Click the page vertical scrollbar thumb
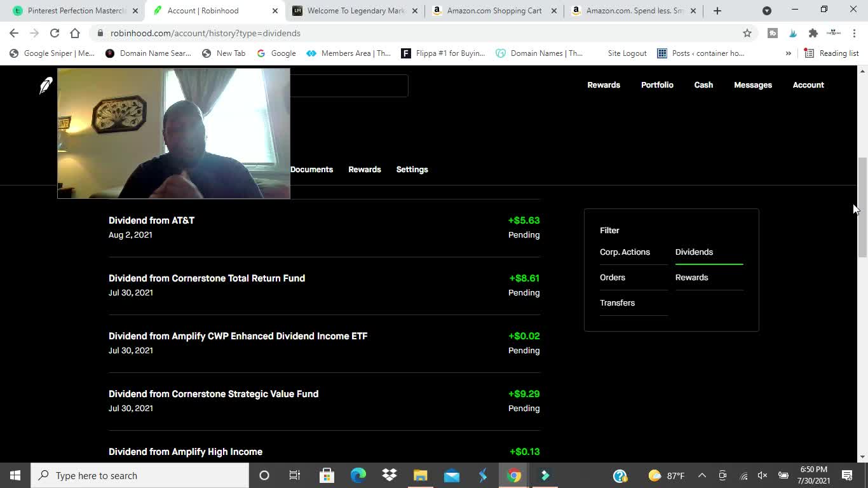The width and height of the screenshot is (868, 488). click(x=862, y=207)
